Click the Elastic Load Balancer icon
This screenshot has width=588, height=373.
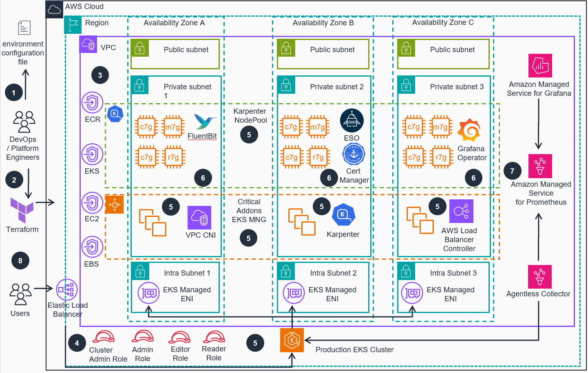click(66, 290)
